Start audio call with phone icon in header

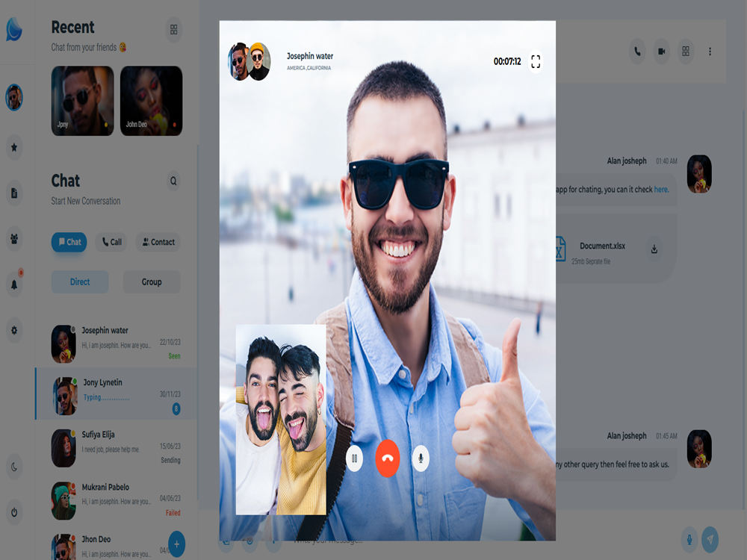(x=637, y=52)
